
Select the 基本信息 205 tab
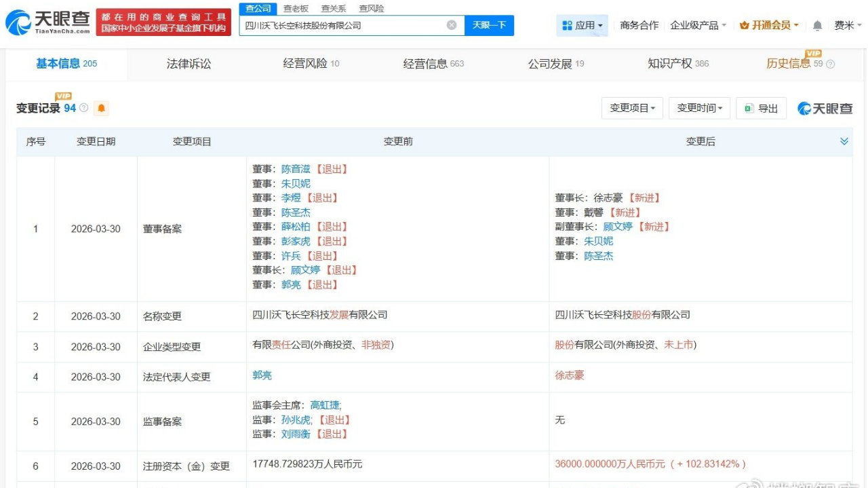tap(66, 63)
